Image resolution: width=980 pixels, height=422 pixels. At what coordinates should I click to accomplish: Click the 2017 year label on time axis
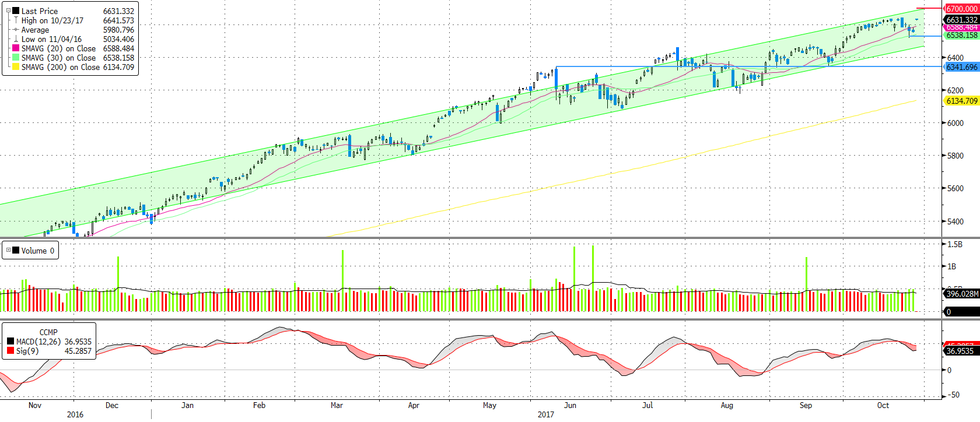546,414
